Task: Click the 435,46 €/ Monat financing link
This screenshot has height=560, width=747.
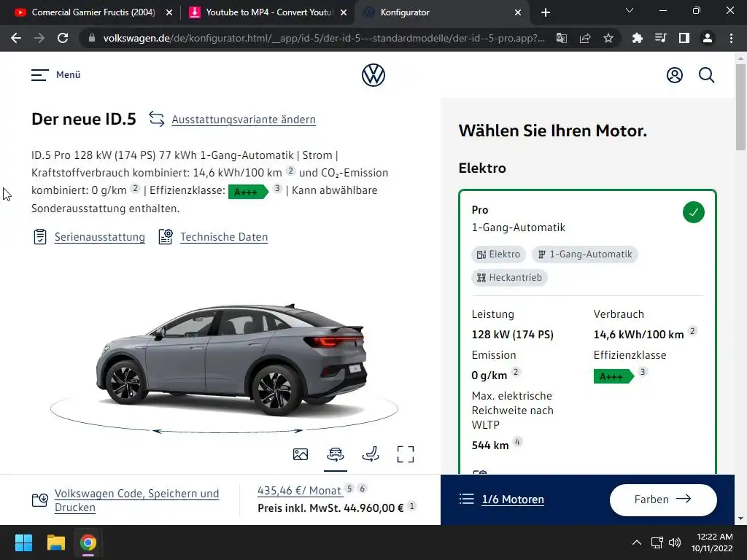Action: pyautogui.click(x=299, y=491)
